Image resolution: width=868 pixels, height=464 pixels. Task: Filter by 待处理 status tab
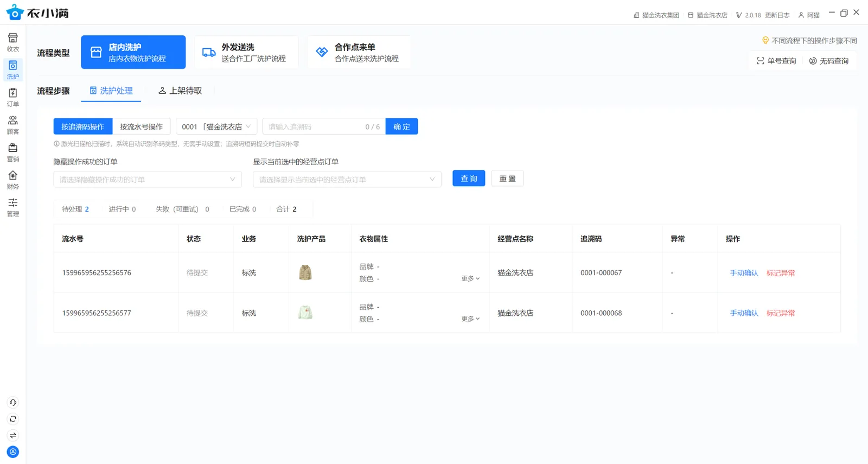click(x=75, y=209)
